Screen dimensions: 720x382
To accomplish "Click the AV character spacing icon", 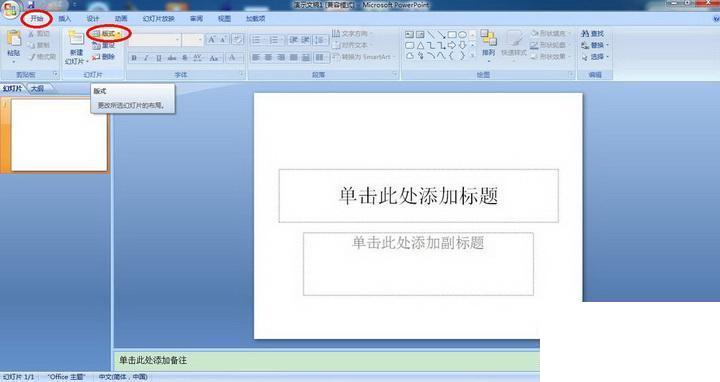I will pyautogui.click(x=197, y=58).
